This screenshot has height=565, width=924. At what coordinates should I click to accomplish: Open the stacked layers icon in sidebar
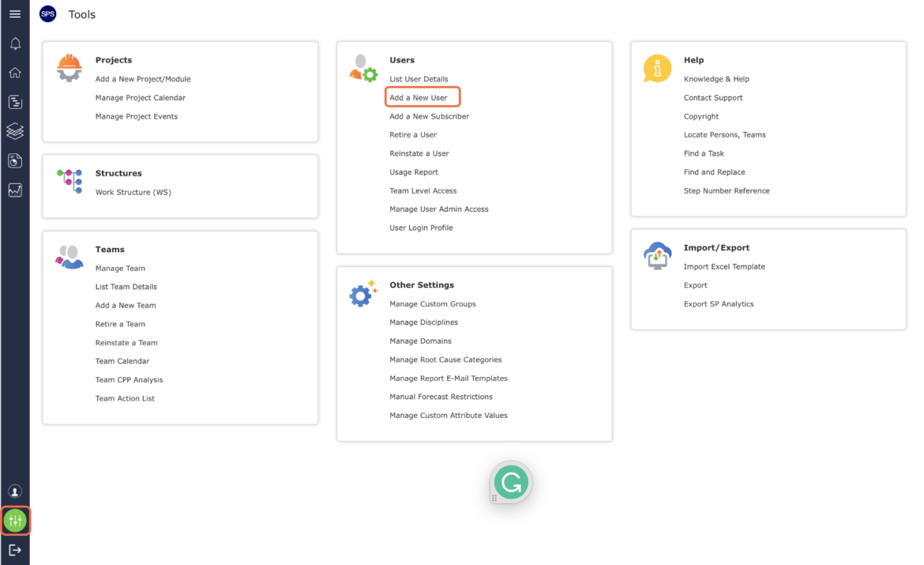(15, 131)
